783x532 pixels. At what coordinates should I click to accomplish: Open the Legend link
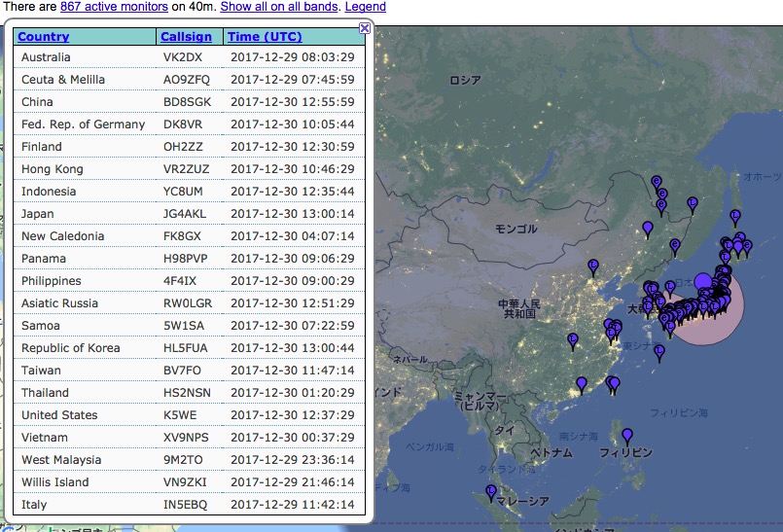(x=366, y=7)
